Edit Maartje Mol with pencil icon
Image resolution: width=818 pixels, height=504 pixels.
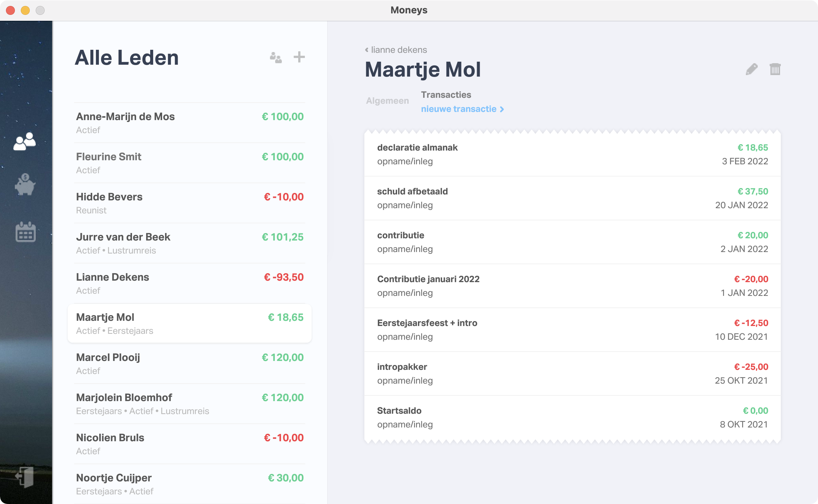751,69
